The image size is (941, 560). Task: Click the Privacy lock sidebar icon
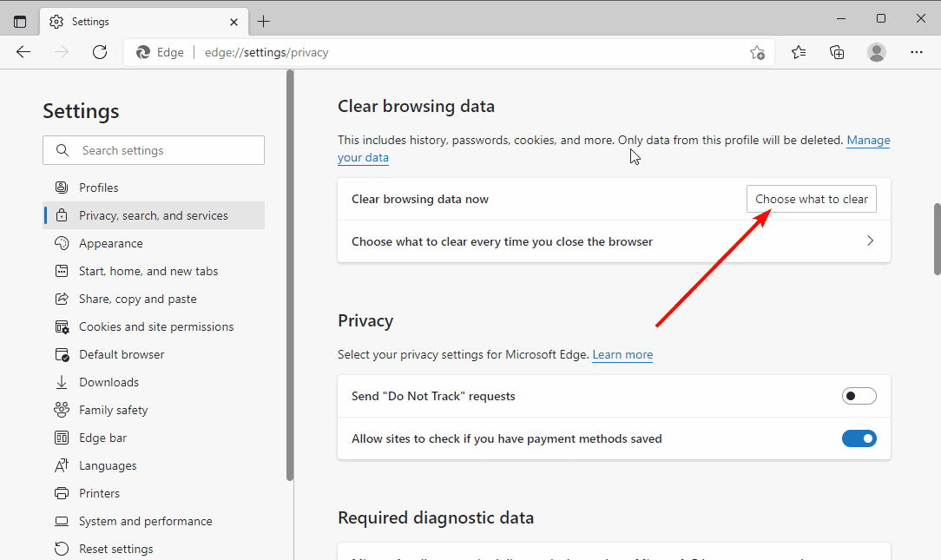click(62, 214)
